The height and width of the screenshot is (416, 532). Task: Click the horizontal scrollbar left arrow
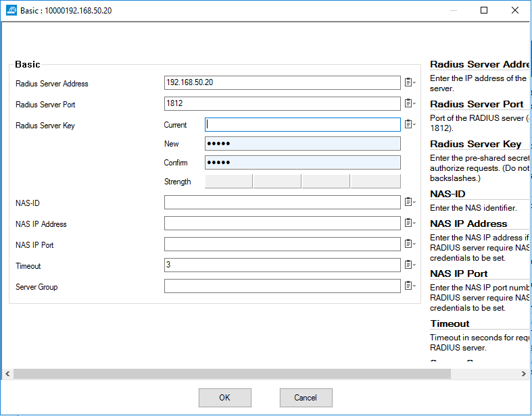(x=7, y=373)
